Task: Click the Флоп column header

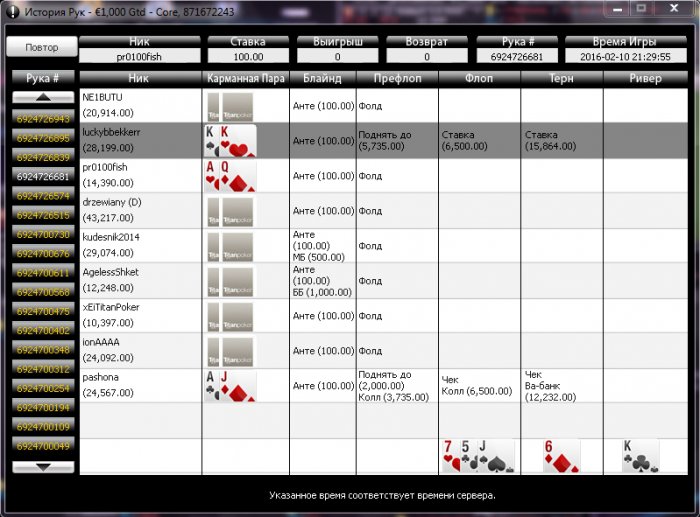Action: [x=479, y=78]
